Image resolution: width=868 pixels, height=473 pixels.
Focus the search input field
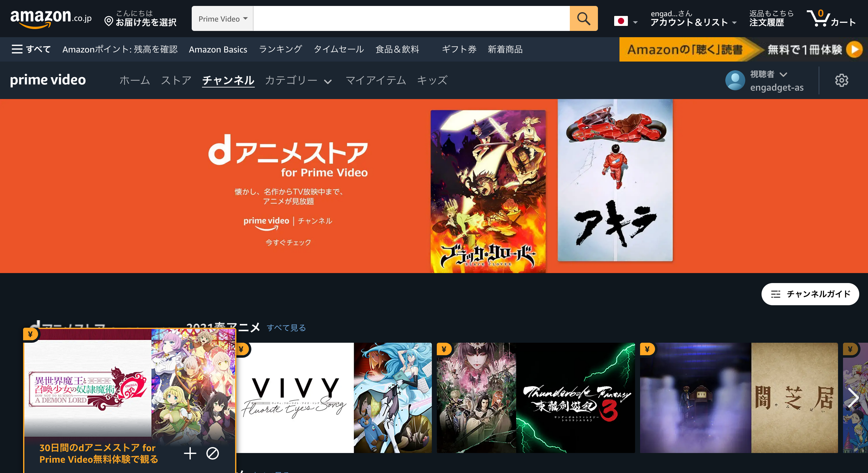click(x=412, y=18)
